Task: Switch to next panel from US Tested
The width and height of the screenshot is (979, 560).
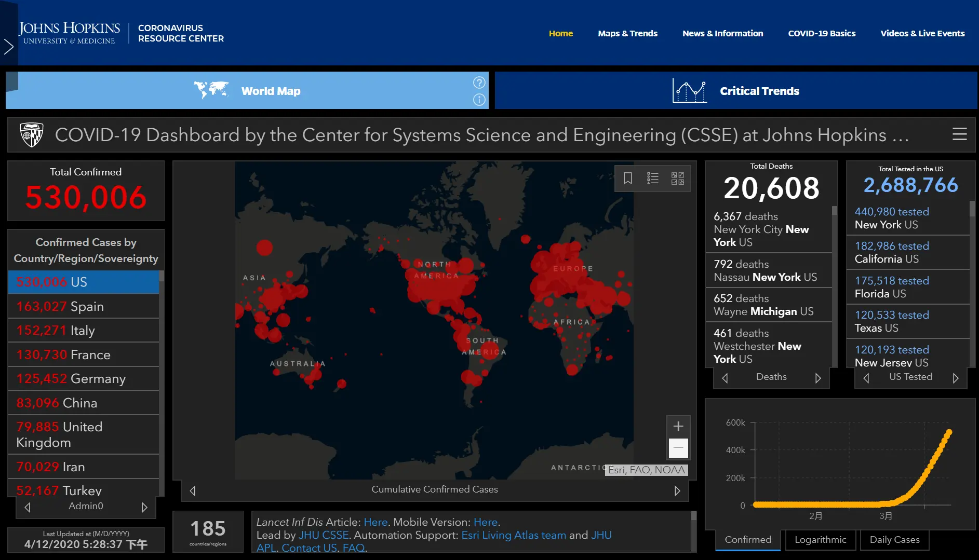Action: (x=956, y=378)
